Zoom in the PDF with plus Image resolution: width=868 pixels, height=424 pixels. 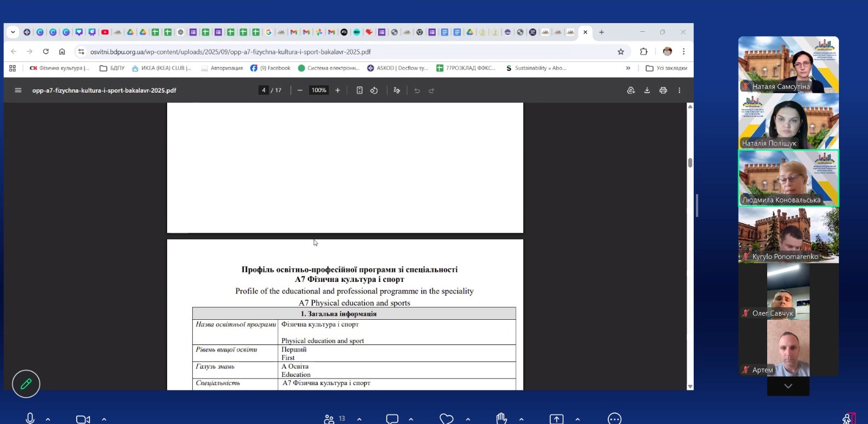tap(338, 91)
